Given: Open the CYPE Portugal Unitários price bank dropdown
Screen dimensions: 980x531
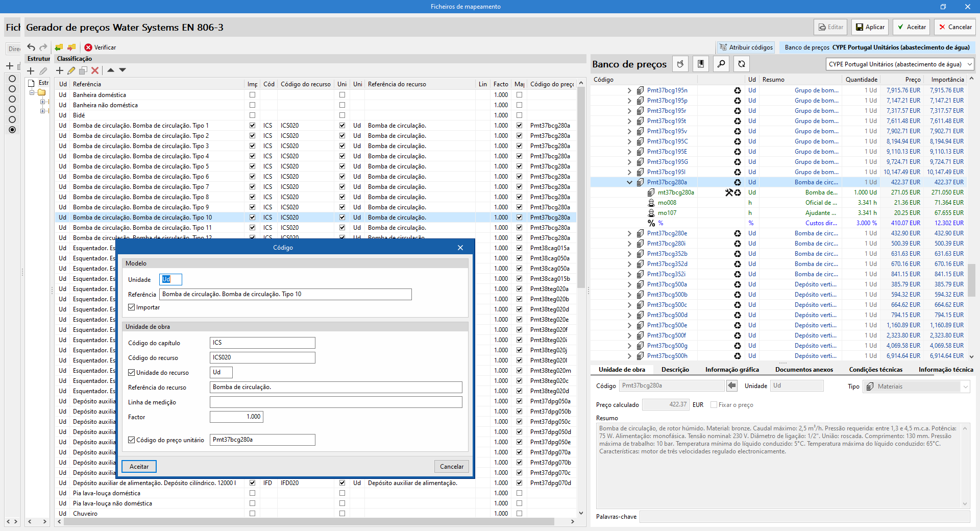Looking at the screenshot, I should pyautogui.click(x=900, y=64).
